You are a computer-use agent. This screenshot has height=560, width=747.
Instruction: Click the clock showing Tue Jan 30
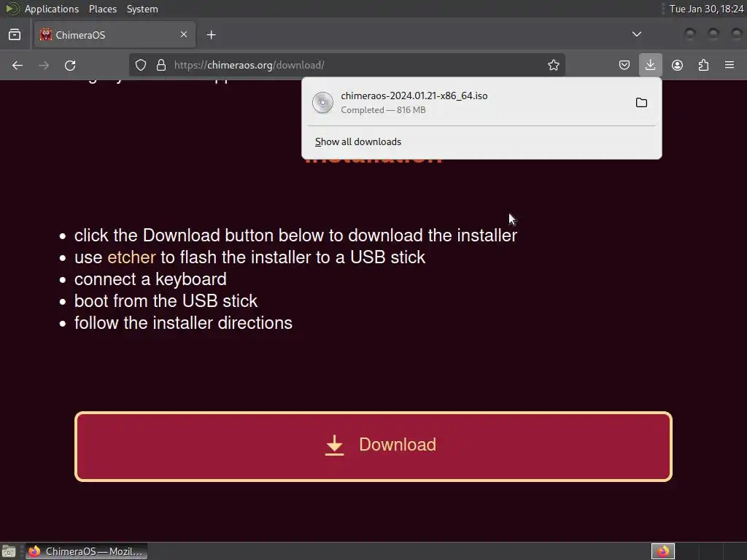point(706,9)
